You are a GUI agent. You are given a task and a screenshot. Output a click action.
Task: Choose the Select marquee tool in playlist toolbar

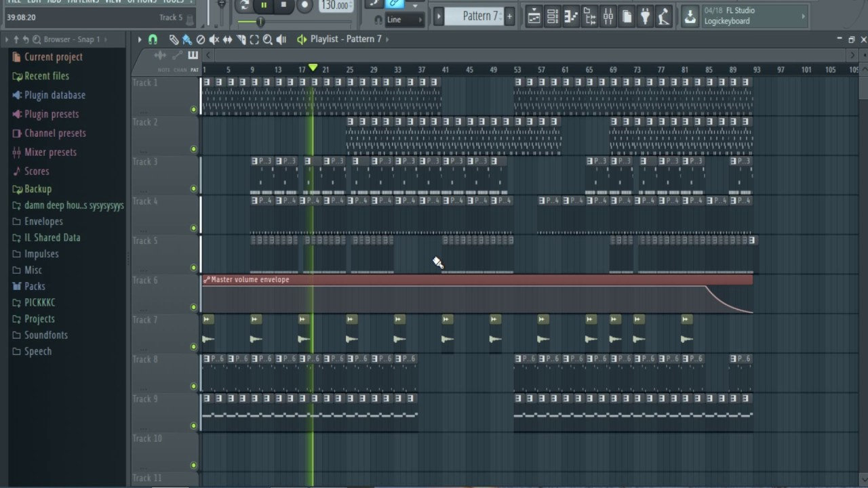pos(254,39)
